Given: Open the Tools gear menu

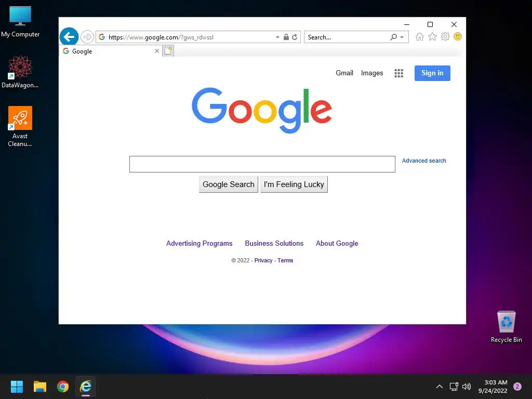Looking at the screenshot, I should (x=445, y=37).
